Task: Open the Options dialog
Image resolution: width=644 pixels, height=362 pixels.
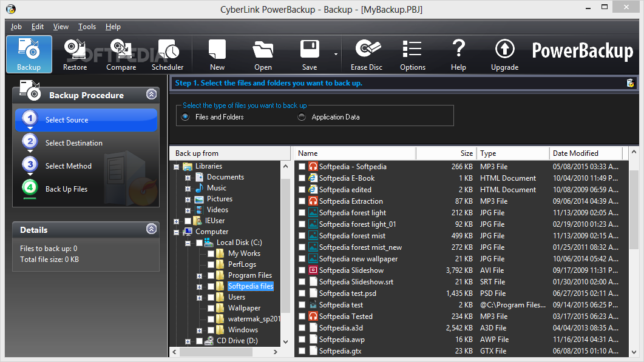Action: pos(413,54)
